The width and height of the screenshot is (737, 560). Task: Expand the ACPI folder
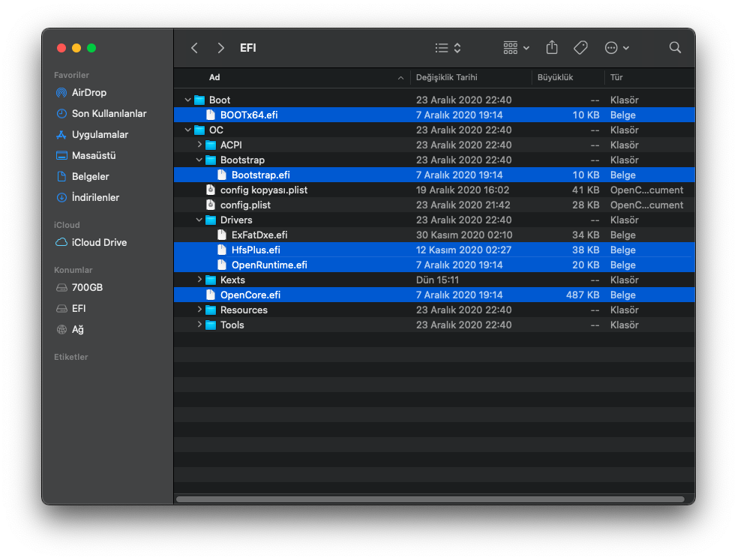pos(199,145)
